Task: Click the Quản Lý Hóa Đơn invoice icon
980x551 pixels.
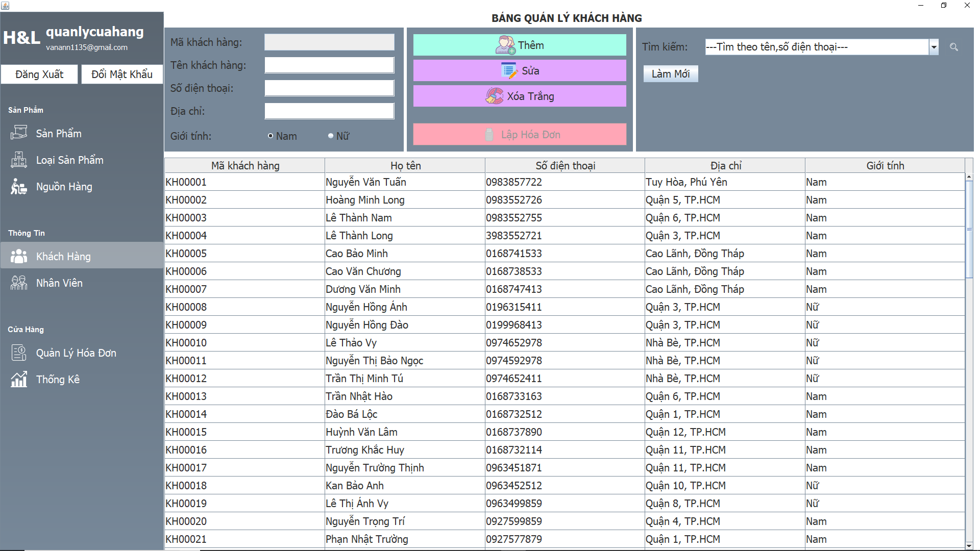Action: point(19,353)
